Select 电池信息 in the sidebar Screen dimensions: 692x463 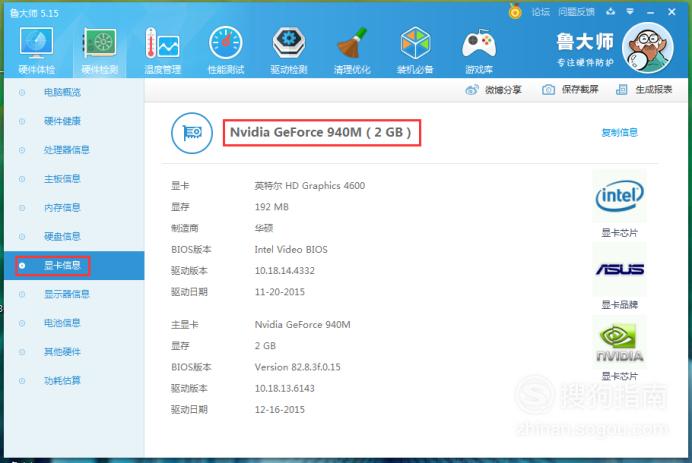pyautogui.click(x=62, y=323)
